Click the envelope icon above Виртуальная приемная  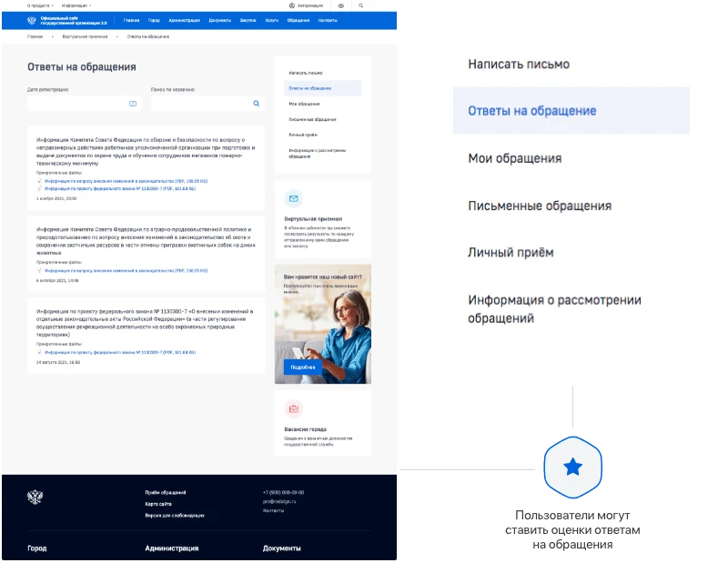click(293, 198)
